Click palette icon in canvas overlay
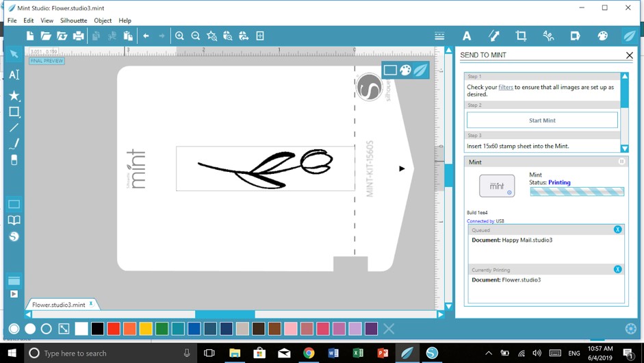The width and height of the screenshot is (644, 363). click(405, 71)
